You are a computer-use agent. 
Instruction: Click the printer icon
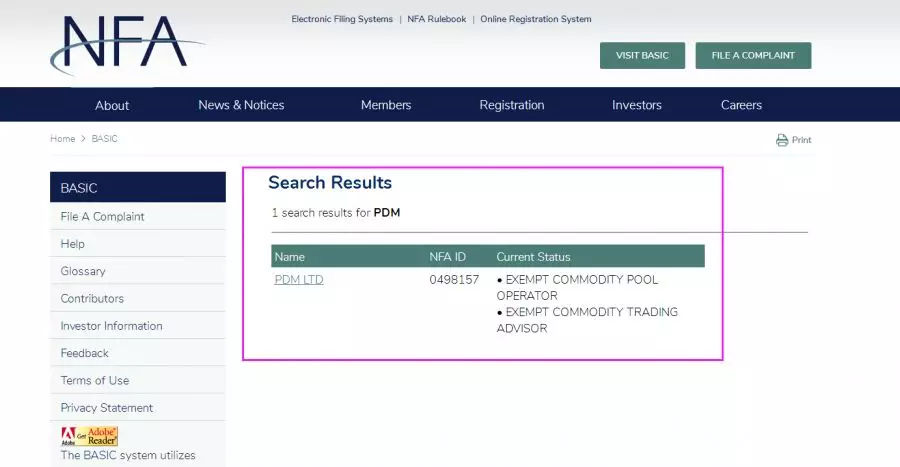coord(782,140)
